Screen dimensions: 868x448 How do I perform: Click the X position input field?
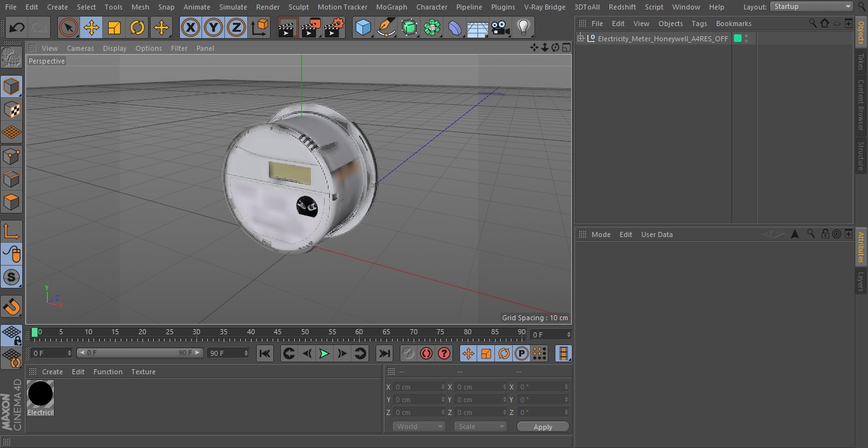pos(419,387)
